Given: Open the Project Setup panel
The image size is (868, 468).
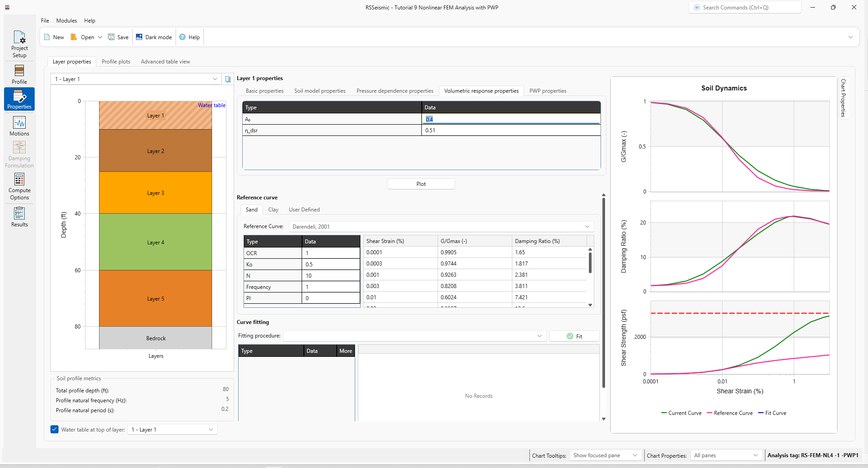Looking at the screenshot, I should 19,44.
